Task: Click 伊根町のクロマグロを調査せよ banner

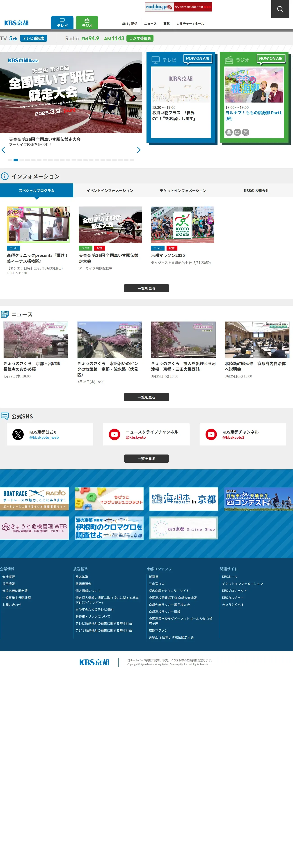Action: [109, 528]
